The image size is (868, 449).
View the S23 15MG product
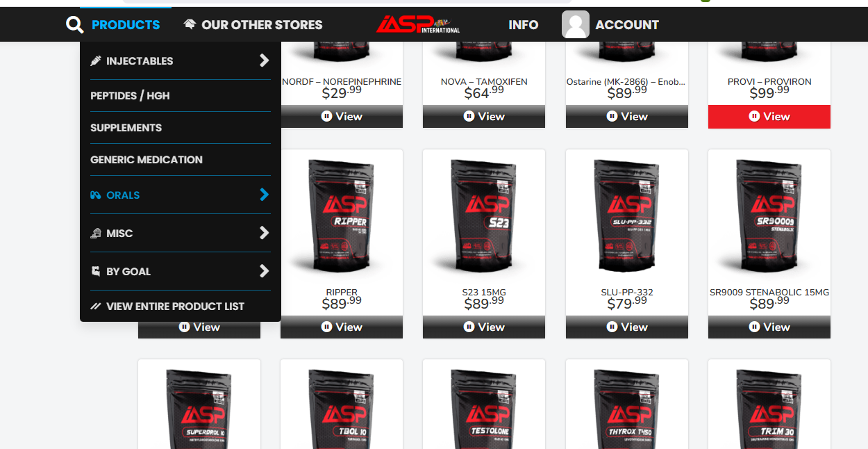[x=484, y=327]
